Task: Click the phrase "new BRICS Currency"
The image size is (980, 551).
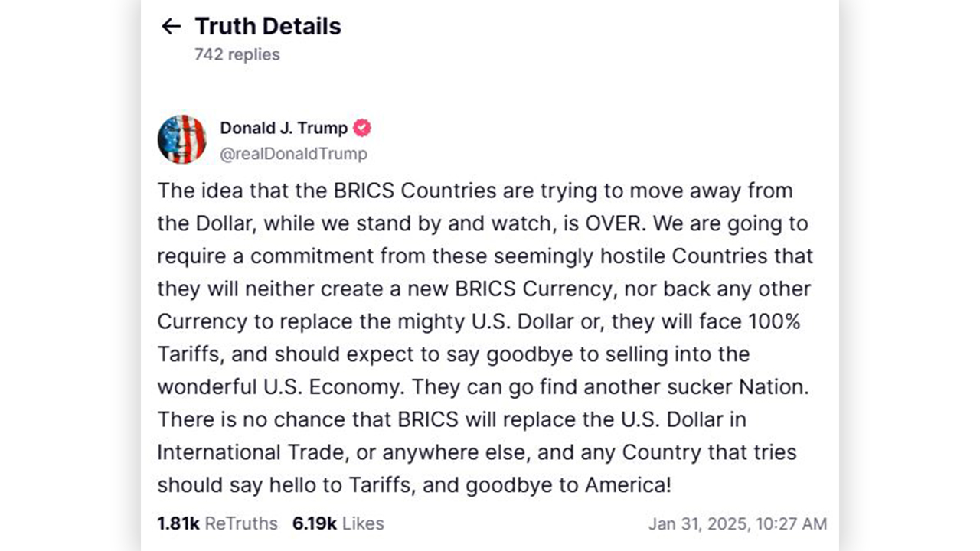Action: pos(482,289)
